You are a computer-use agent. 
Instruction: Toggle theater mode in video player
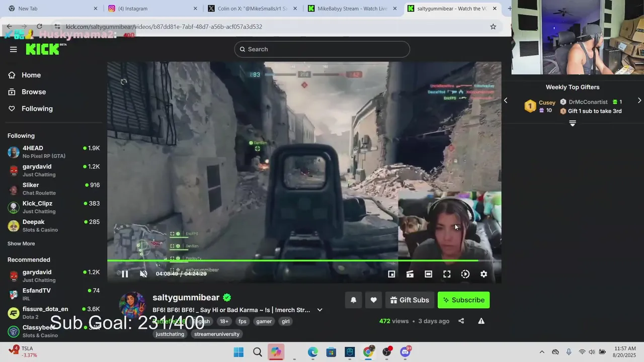428,274
